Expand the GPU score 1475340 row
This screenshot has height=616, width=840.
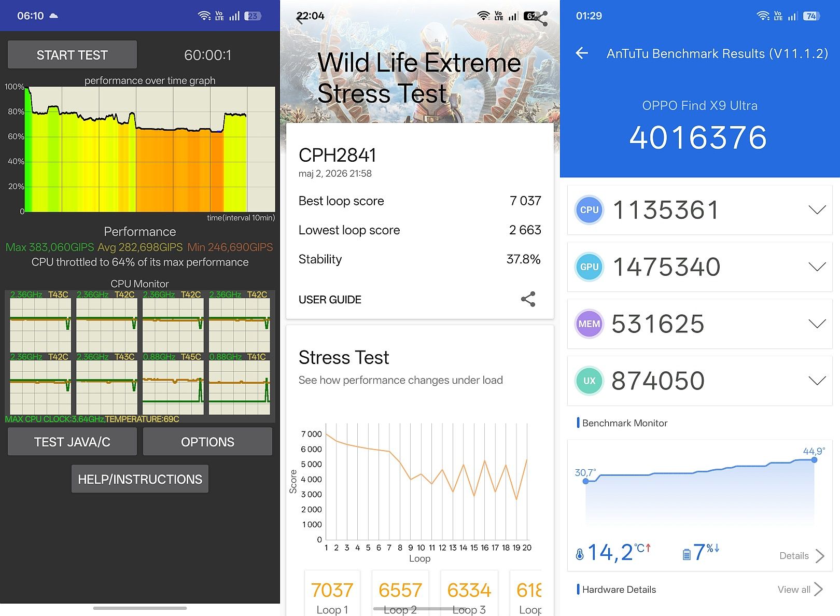tap(700, 267)
